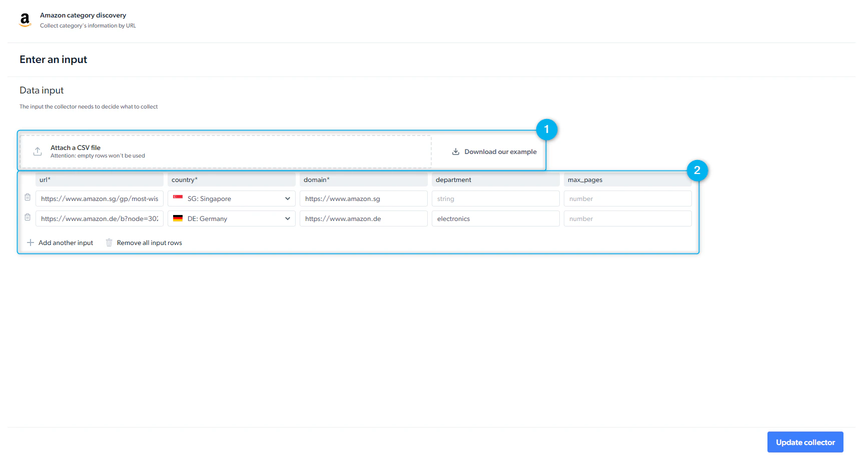Edit the amazon.sg most-wished URL field
This screenshot has height=456, width=868.
[100, 198]
